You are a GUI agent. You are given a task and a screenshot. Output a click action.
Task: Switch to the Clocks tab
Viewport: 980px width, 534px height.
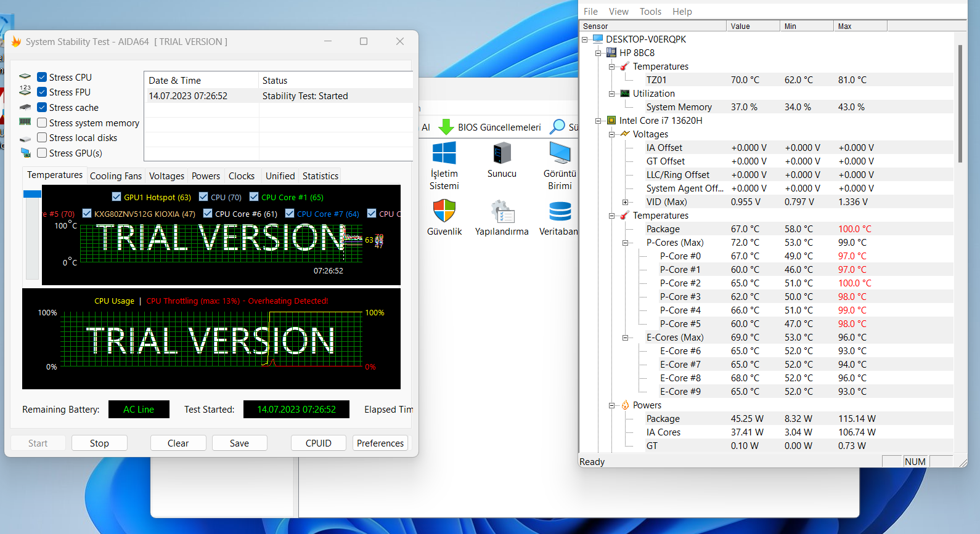point(242,176)
